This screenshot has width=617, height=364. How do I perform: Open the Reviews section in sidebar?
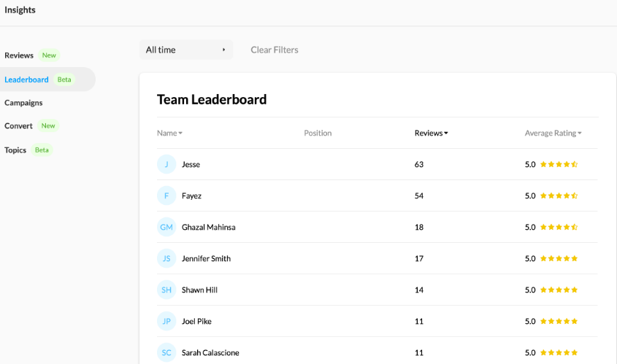tap(19, 55)
